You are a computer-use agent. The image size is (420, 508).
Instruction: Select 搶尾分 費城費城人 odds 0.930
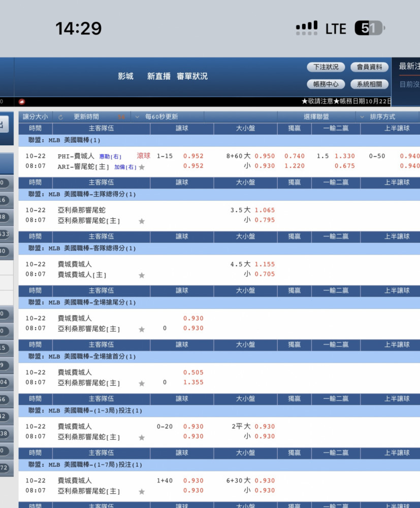click(193, 319)
